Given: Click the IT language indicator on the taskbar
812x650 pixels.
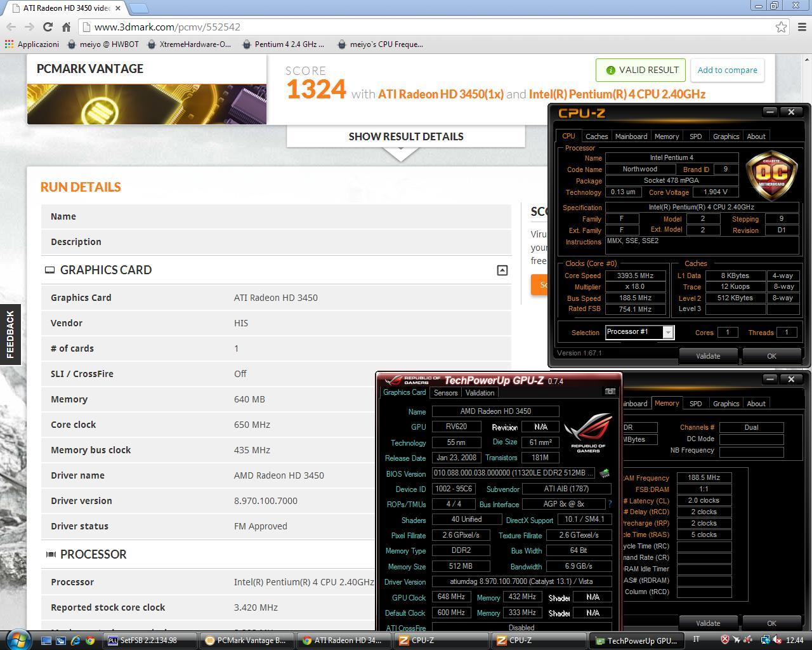Looking at the screenshot, I should [697, 639].
